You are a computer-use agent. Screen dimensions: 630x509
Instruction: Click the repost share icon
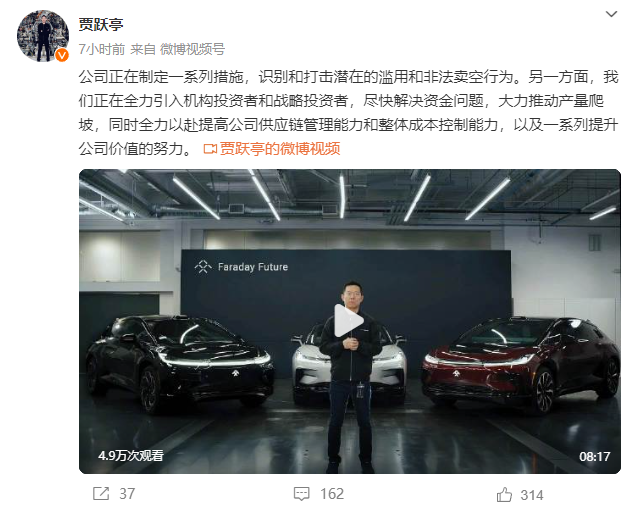pyautogui.click(x=101, y=493)
